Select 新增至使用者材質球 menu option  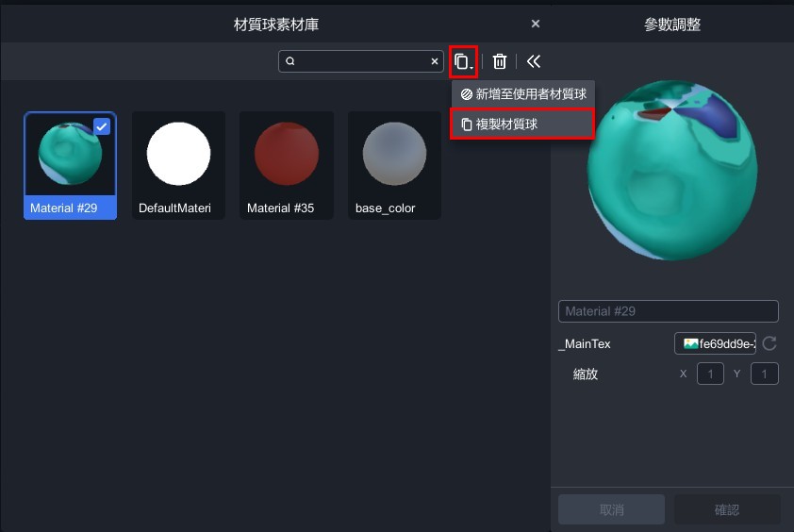click(x=523, y=94)
